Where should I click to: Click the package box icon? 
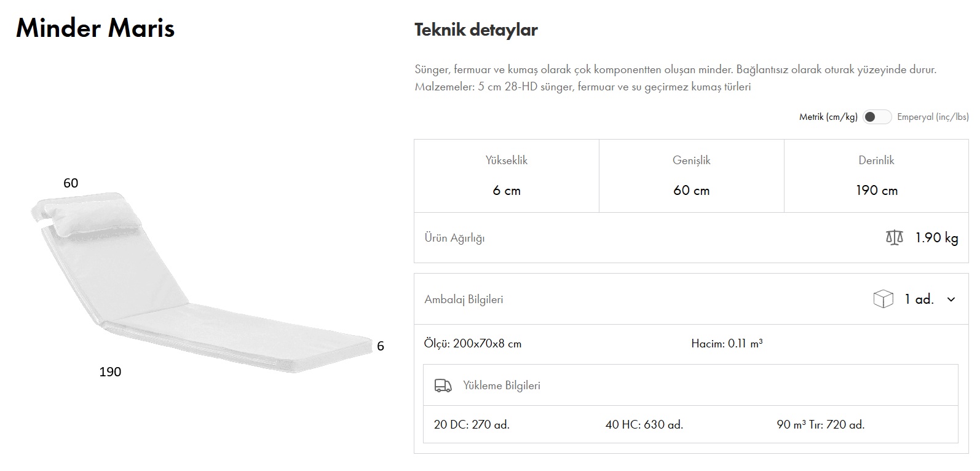click(883, 299)
